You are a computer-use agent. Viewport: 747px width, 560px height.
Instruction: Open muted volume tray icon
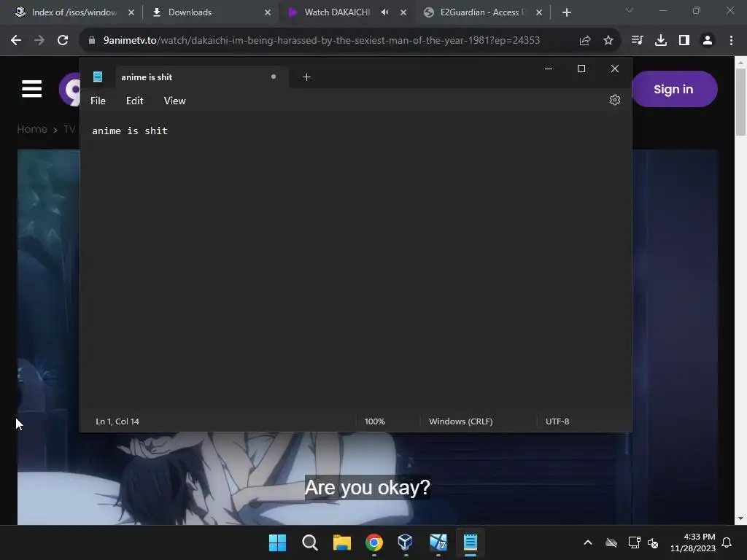pyautogui.click(x=653, y=542)
